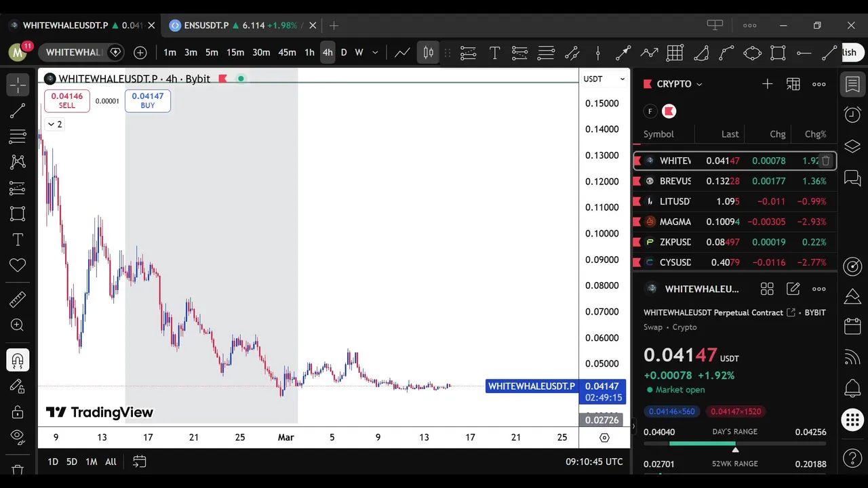
Task: Select the All date range
Action: [x=111, y=462]
